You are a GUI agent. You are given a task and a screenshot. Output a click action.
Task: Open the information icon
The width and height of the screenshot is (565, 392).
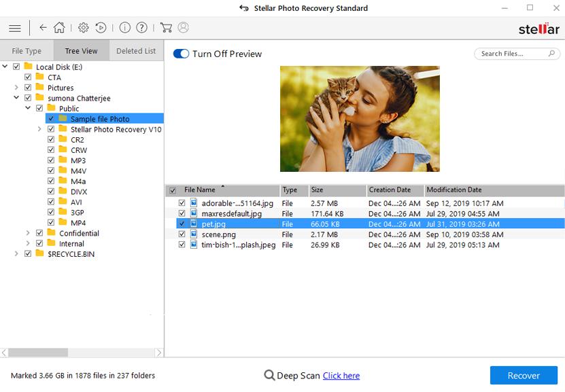[x=124, y=28]
